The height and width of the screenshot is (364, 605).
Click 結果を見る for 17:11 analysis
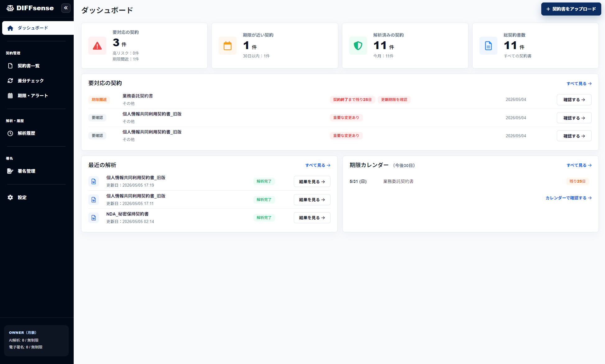point(312,200)
